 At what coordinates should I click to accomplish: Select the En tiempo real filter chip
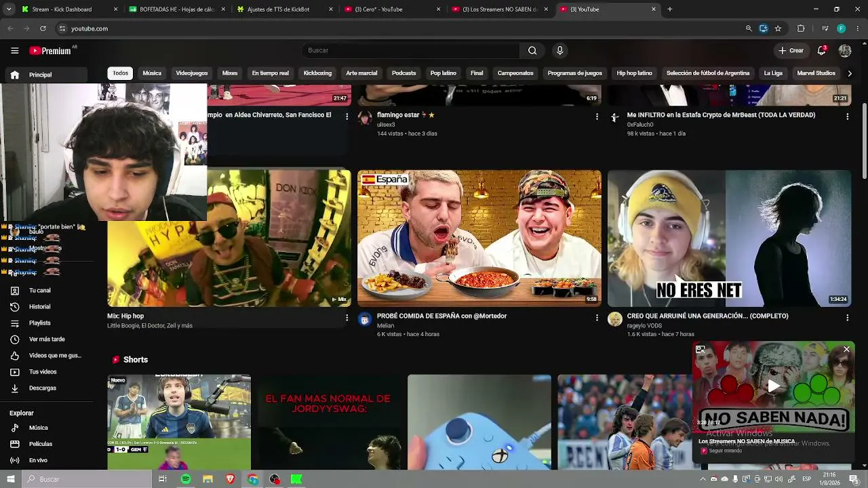[271, 73]
